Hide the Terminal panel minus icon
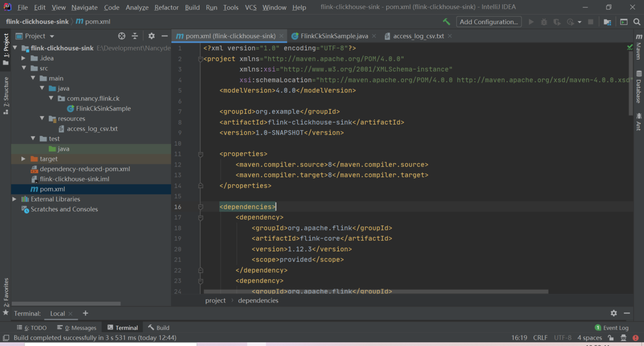Image resolution: width=644 pixels, height=346 pixels. pos(627,313)
